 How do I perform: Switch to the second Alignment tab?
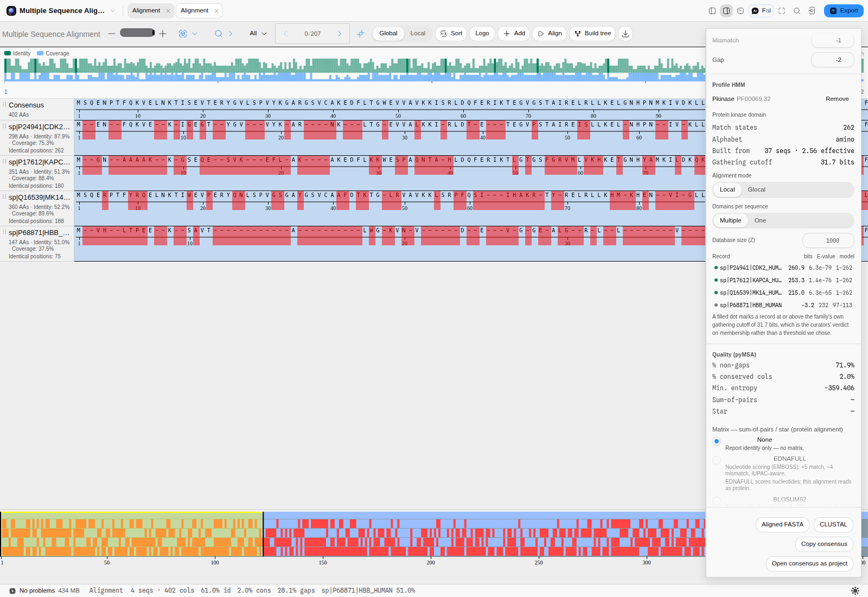click(x=194, y=11)
